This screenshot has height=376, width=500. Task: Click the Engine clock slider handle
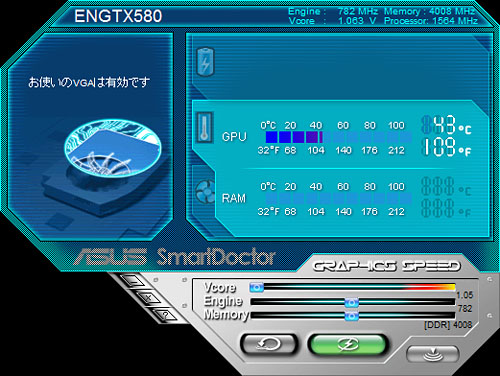coord(351,302)
